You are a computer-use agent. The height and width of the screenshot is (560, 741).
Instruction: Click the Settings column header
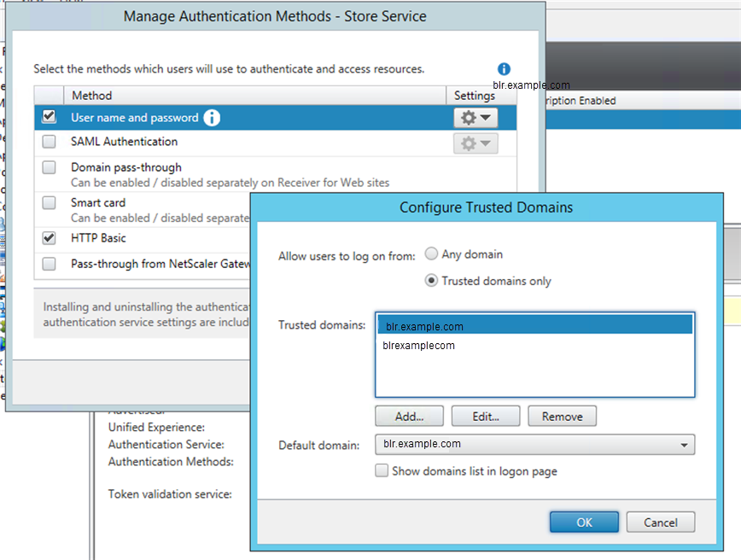pos(481,96)
